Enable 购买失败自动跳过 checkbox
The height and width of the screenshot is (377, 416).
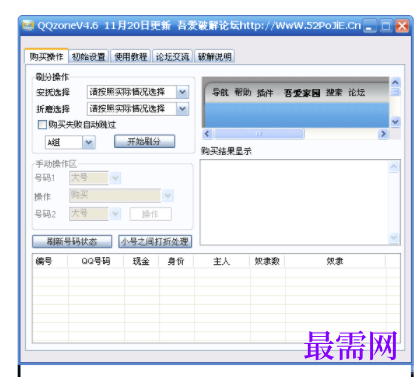[x=42, y=125]
